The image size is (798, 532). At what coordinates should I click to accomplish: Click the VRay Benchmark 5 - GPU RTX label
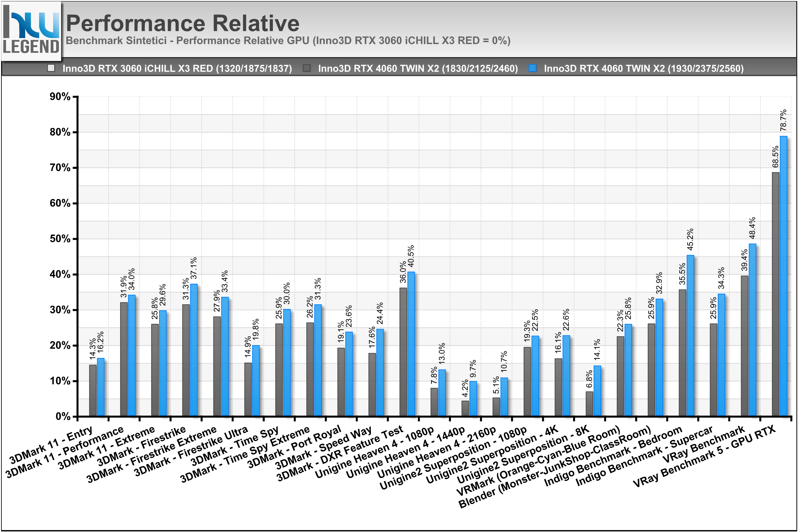tap(705, 456)
